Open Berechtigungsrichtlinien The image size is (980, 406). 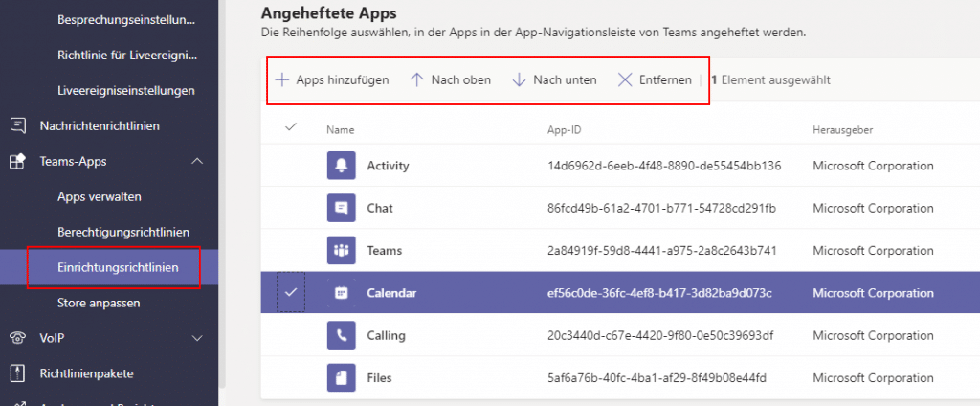pos(123,232)
